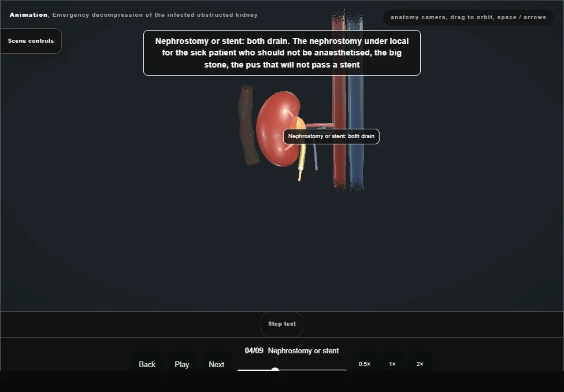The height and width of the screenshot is (392, 564).
Task: Click the anatomy camera hint pill
Action: [468, 17]
